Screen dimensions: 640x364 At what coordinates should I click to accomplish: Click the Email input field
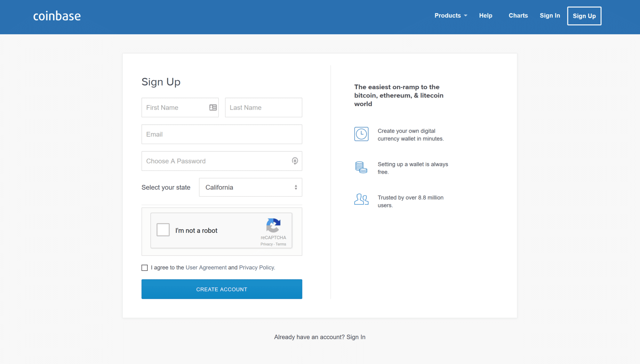pos(221,134)
